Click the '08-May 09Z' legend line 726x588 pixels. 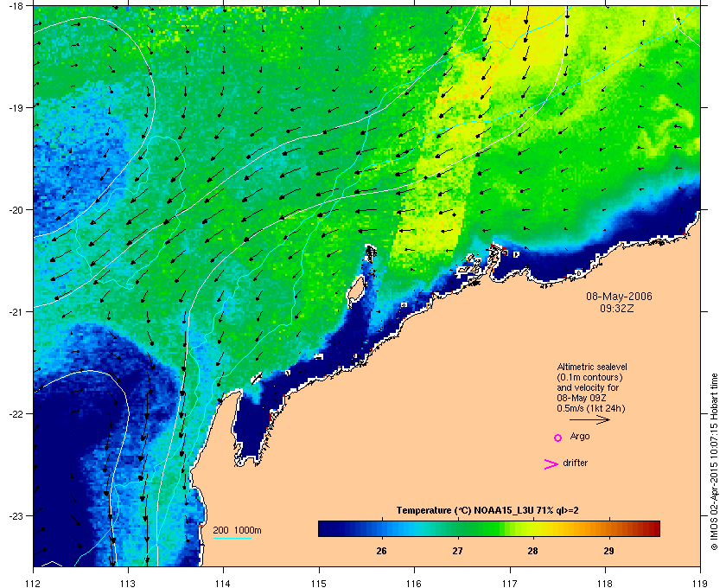pos(582,398)
